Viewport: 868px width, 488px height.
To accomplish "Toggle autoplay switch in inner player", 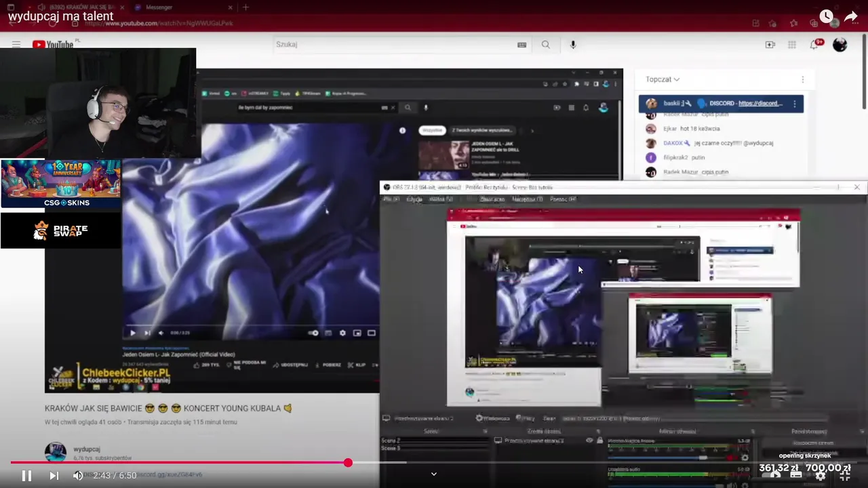I will (313, 333).
